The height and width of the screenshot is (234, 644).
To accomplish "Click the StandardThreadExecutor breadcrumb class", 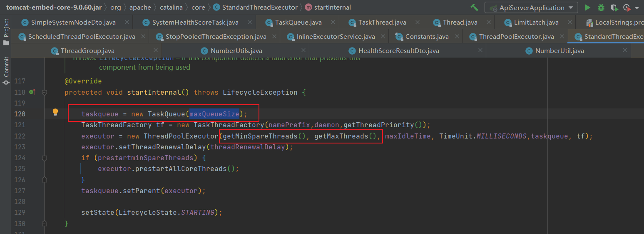I will pos(256,8).
